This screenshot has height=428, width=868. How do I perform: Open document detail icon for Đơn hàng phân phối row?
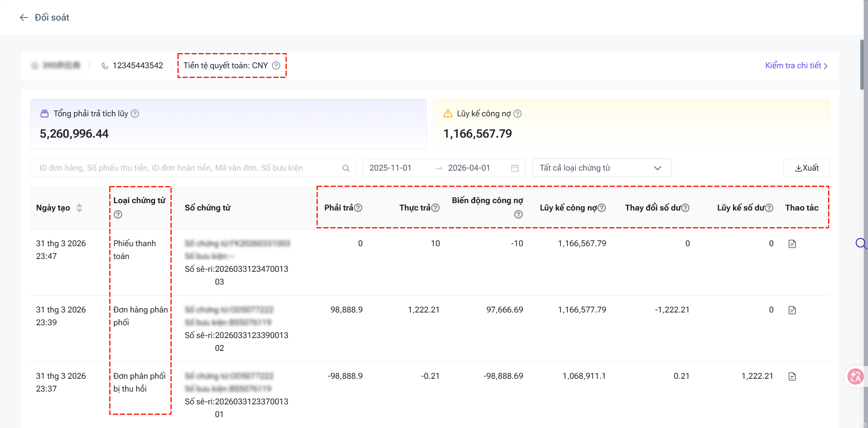tap(792, 310)
